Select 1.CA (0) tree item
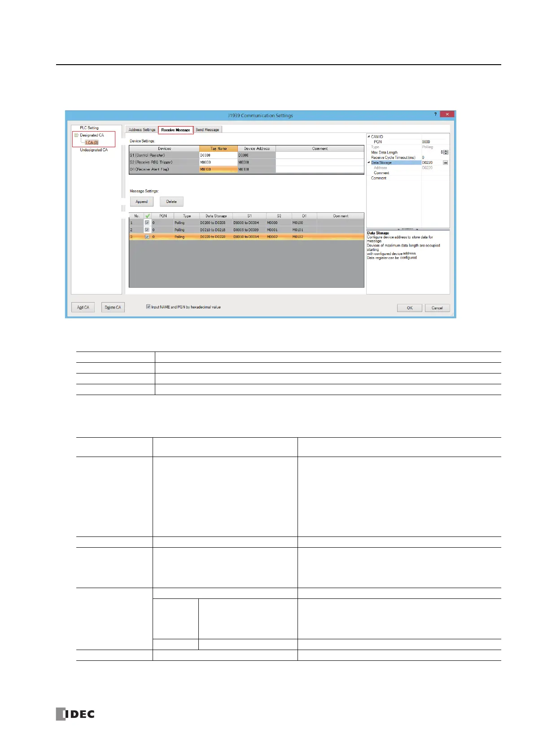The width and height of the screenshot is (534, 756). [x=92, y=142]
